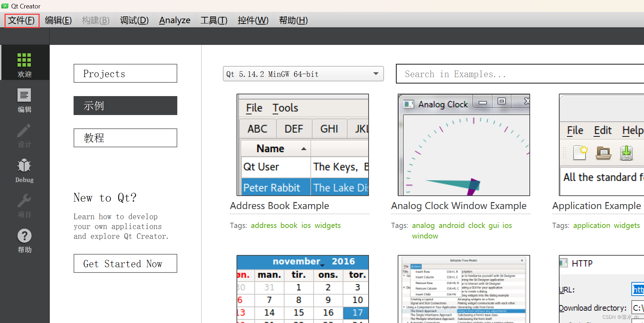Open the Analog Clock Window Example thumbnail
Viewport: 644px width, 323px height.
[x=464, y=145]
